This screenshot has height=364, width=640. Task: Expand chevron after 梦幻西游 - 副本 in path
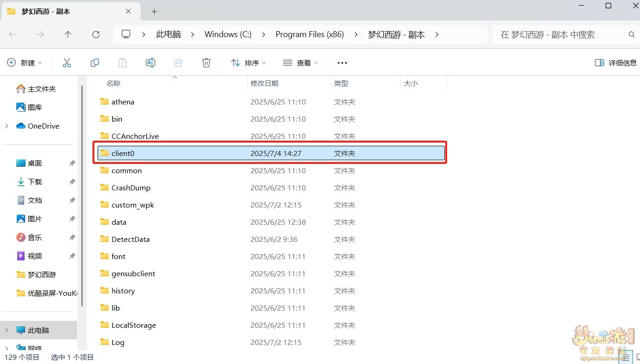(x=436, y=34)
